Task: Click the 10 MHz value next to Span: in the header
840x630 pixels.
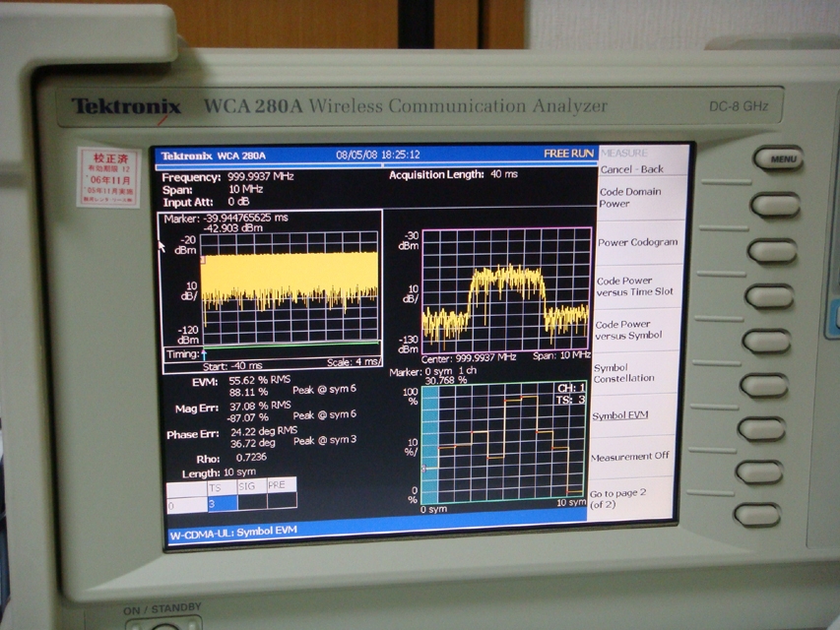Action: 245,189
